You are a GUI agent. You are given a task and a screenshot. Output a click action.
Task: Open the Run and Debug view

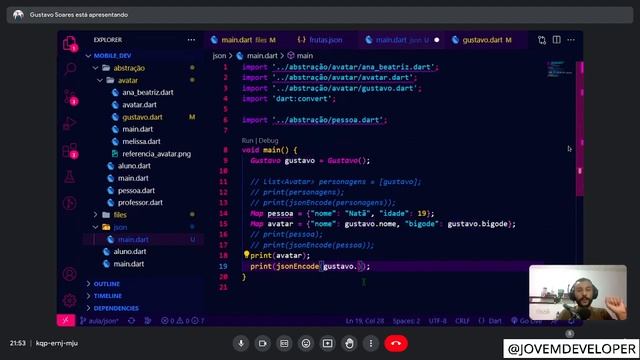point(70,123)
